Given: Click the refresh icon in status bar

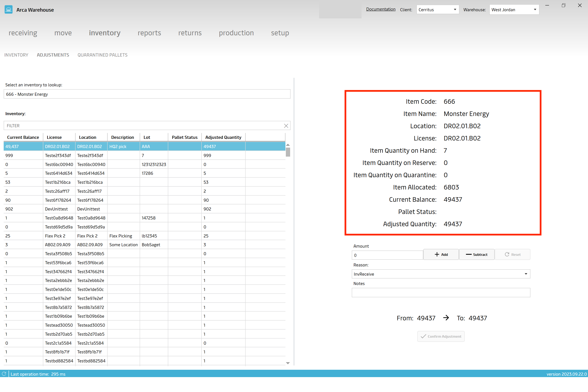Looking at the screenshot, I should pyautogui.click(x=4, y=374).
